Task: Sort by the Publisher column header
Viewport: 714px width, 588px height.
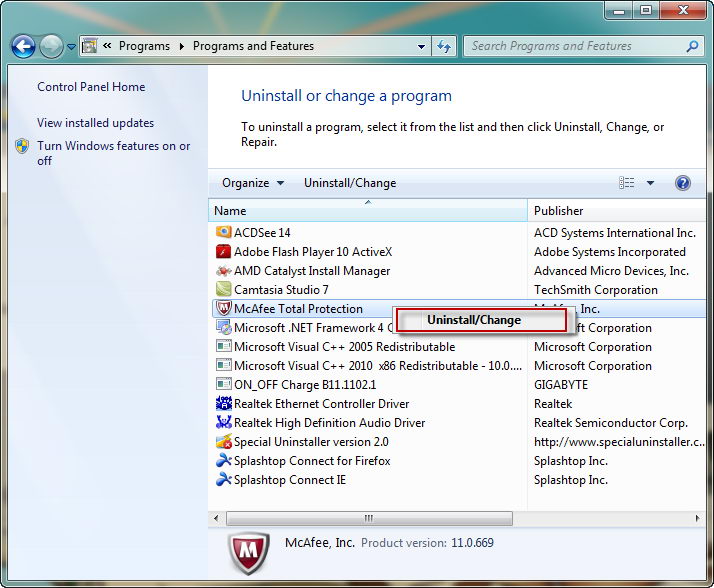Action: click(x=617, y=211)
